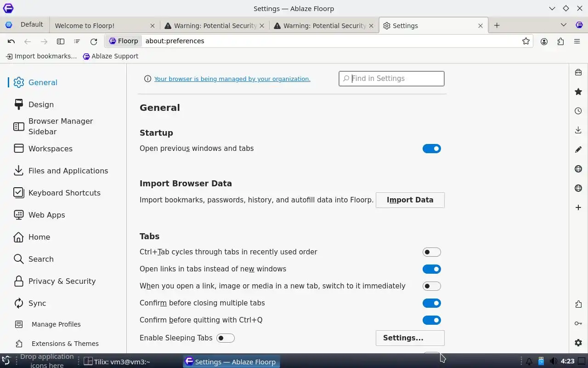Focus the Find in Settings search box
This screenshot has width=588, height=368.
point(391,79)
